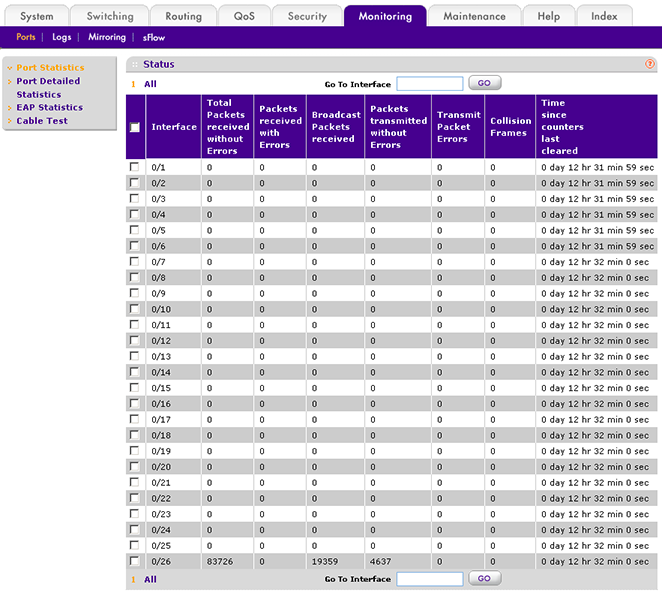
Task: Click the value 19359 in row 0/26
Action: point(325,561)
